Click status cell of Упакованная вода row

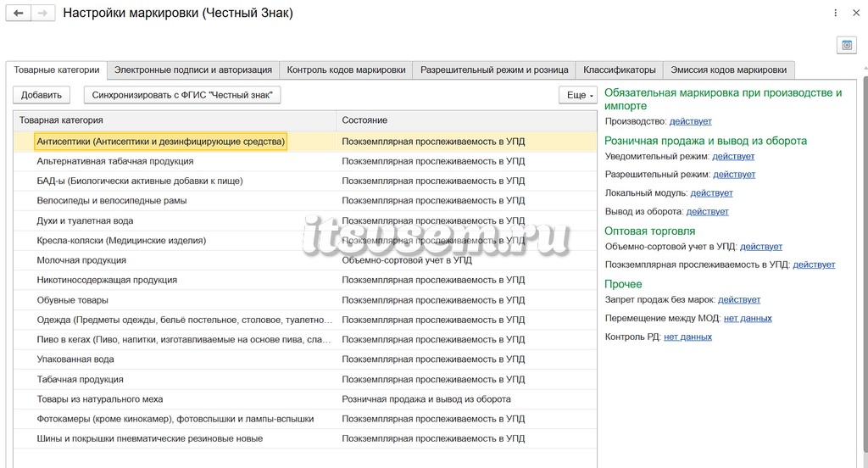pos(467,359)
